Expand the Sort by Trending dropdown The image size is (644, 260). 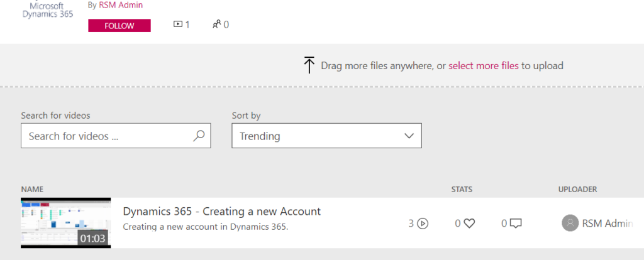326,136
